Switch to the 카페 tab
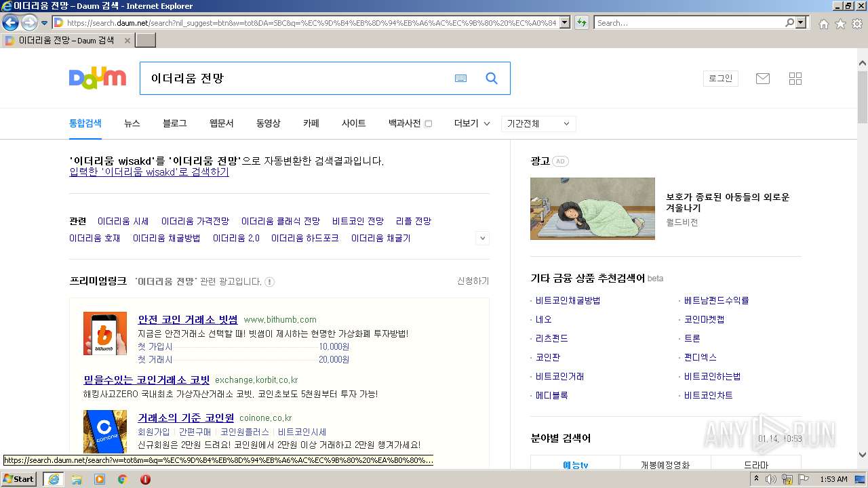This screenshot has width=868, height=488. click(x=311, y=123)
